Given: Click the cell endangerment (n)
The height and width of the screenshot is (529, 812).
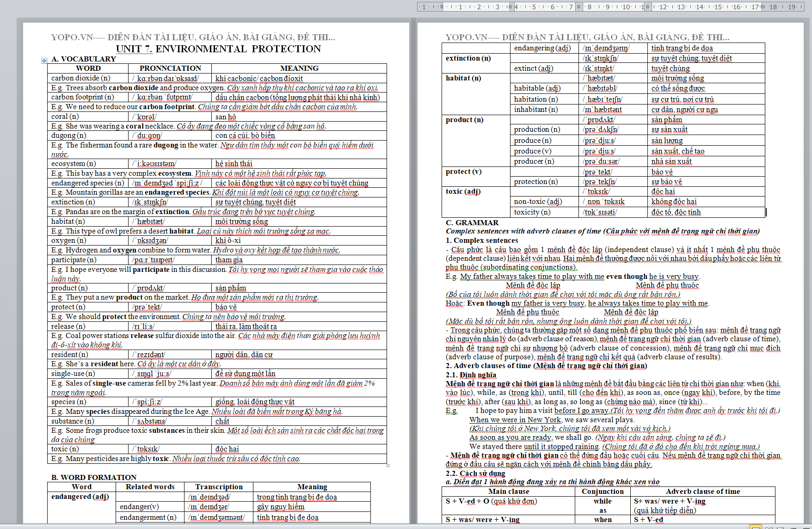Looking at the screenshot, I should 150,517.
